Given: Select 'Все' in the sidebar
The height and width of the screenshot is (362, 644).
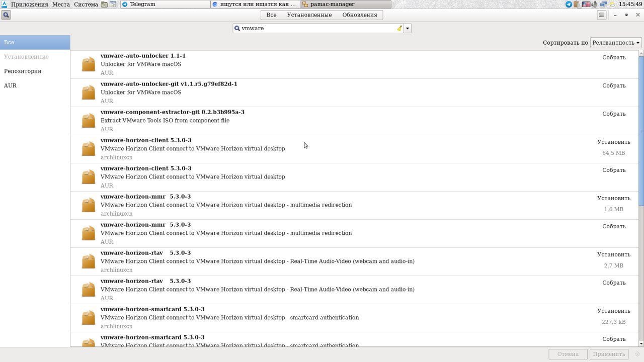Looking at the screenshot, I should [x=35, y=42].
